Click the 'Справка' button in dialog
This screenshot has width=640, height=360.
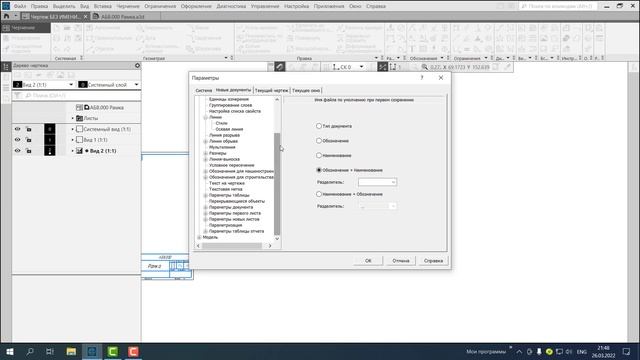[x=433, y=260]
